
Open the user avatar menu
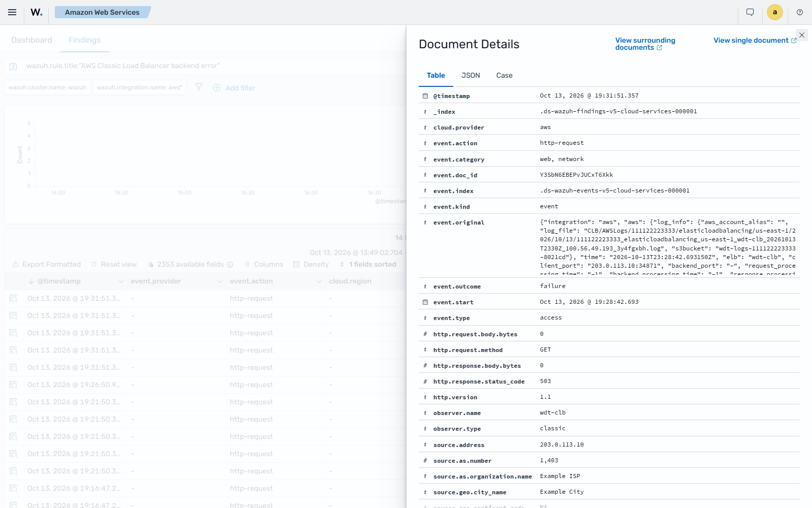tap(775, 12)
